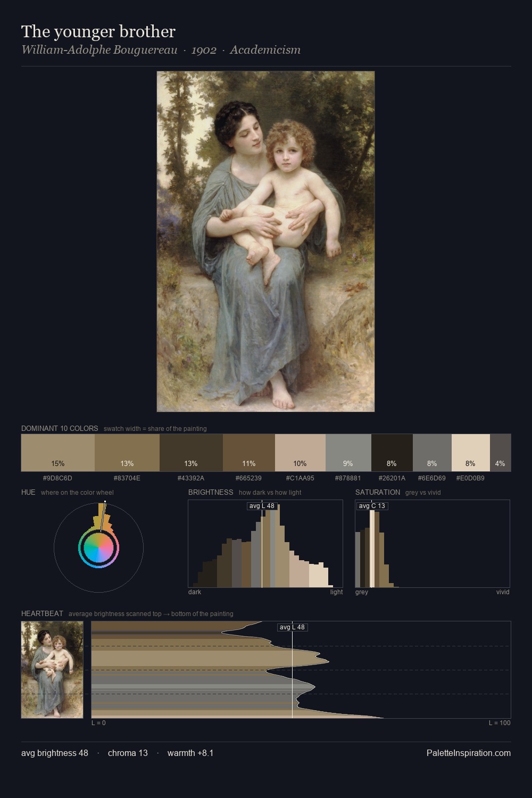Click 'grey vs vivid' caption
Image resolution: width=532 pixels, height=798 pixels.
423,493
